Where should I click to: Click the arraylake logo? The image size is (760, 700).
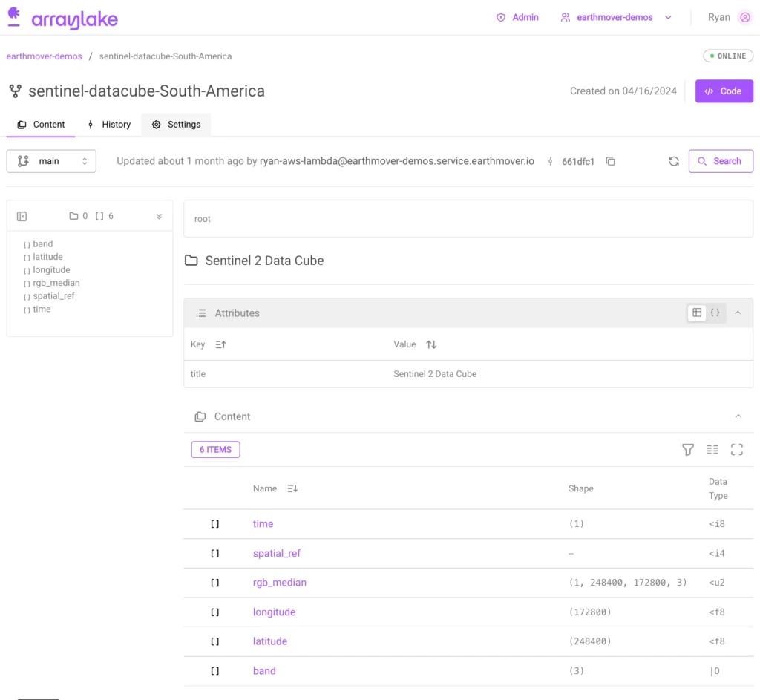(62, 19)
